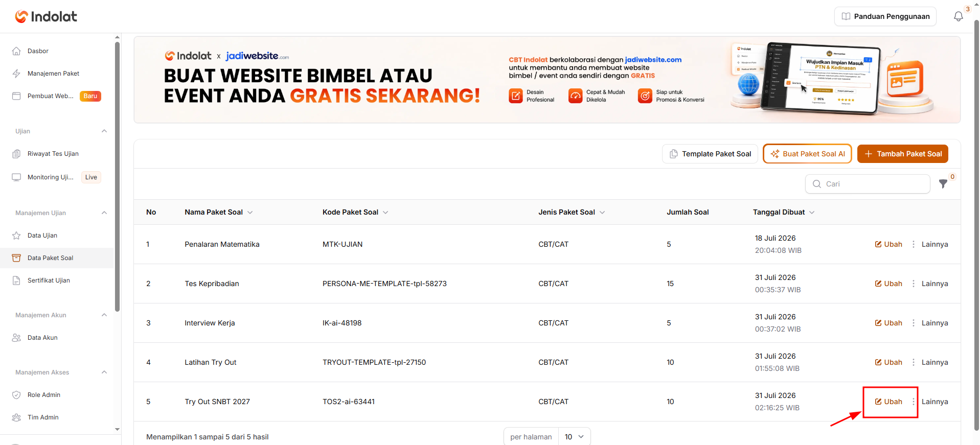Open Riwayat Tes Ujian menu item
The height and width of the screenshot is (445, 980).
pos(57,154)
